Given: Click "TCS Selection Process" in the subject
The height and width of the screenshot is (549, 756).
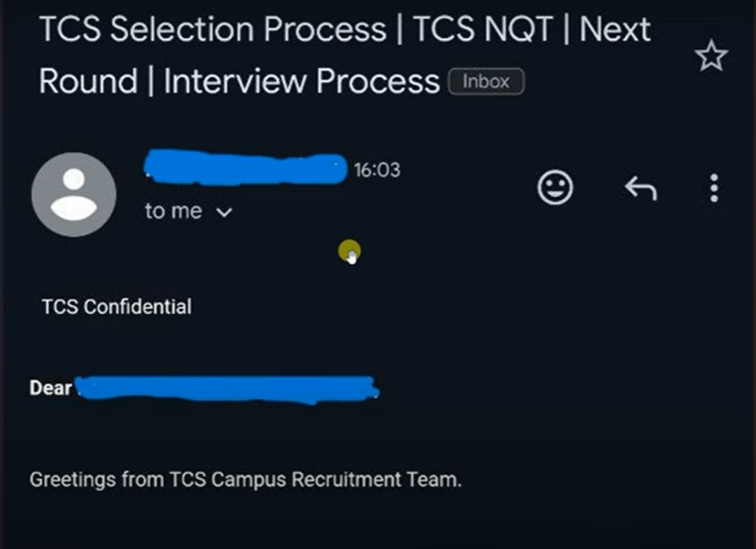Looking at the screenshot, I should pyautogui.click(x=213, y=29).
